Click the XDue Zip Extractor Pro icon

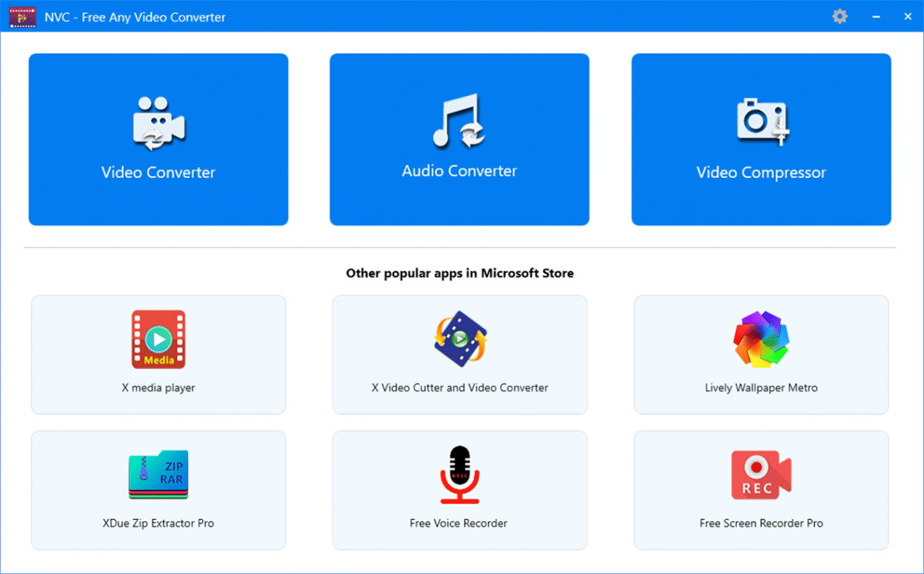tap(158, 474)
